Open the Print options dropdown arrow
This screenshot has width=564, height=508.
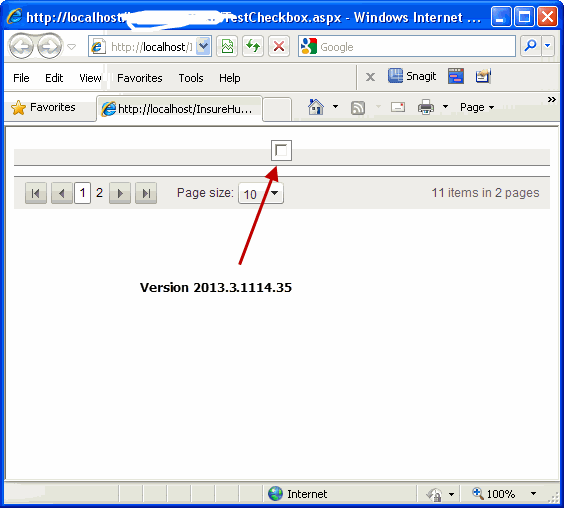445,107
